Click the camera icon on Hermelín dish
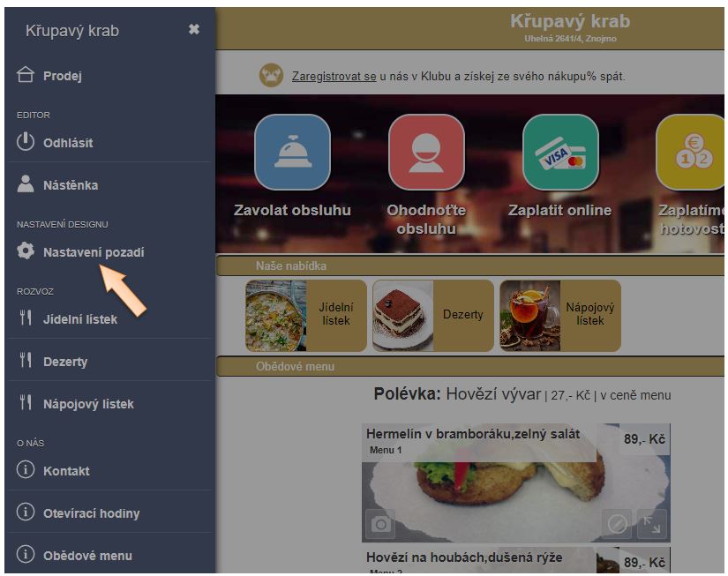The height and width of the screenshot is (576, 728). point(380,524)
